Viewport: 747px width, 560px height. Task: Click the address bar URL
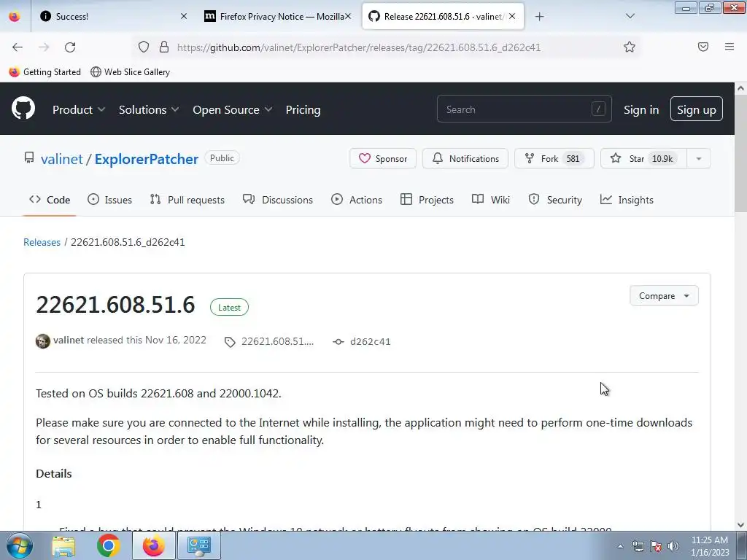click(359, 47)
